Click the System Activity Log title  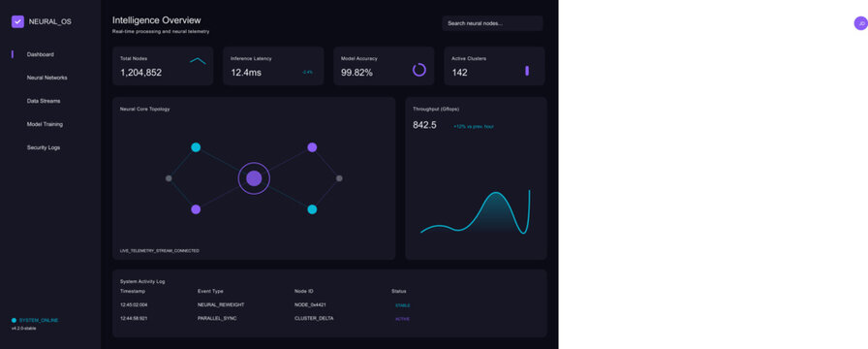[x=142, y=281]
